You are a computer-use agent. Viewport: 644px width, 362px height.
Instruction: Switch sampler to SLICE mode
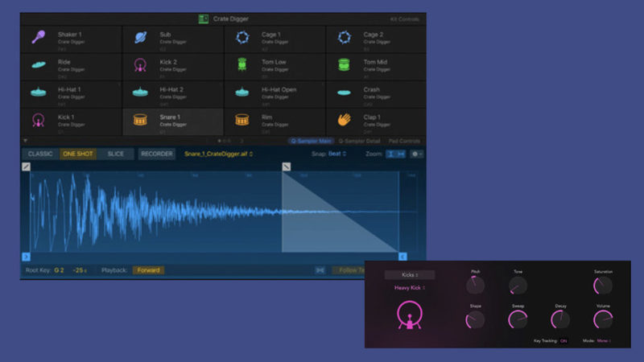(x=115, y=154)
